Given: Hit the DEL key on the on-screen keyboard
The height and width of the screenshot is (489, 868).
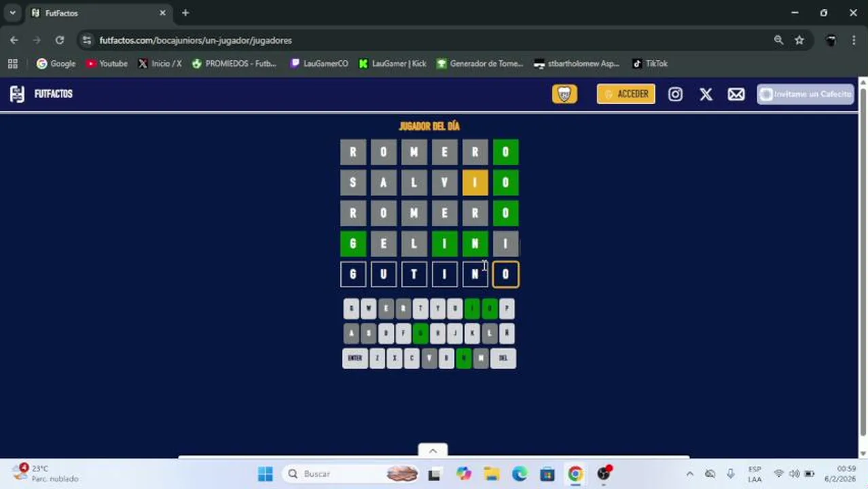Looking at the screenshot, I should pos(503,358).
